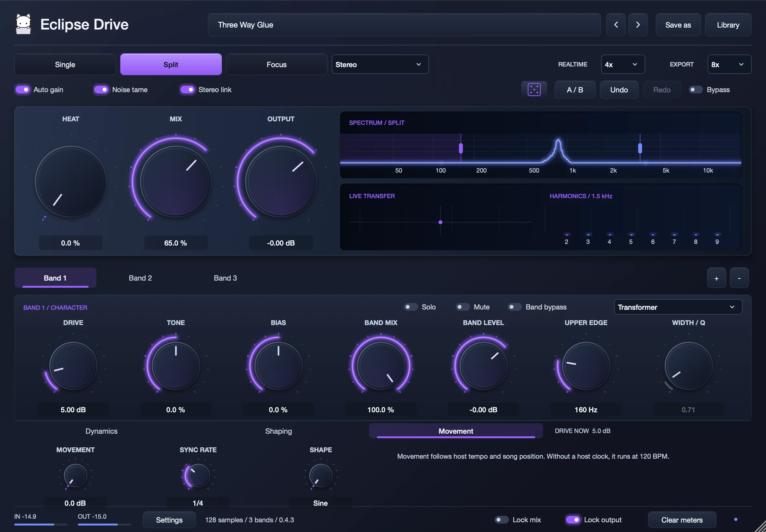Viewport: 766px width, 532px height.
Task: Click the A / B compare button
Action: pos(574,90)
